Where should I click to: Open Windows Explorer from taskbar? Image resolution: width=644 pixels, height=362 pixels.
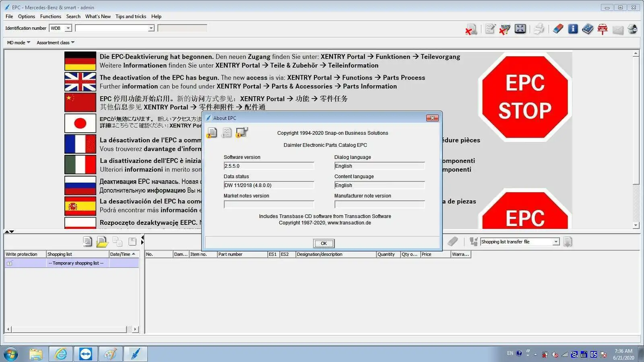click(36, 354)
